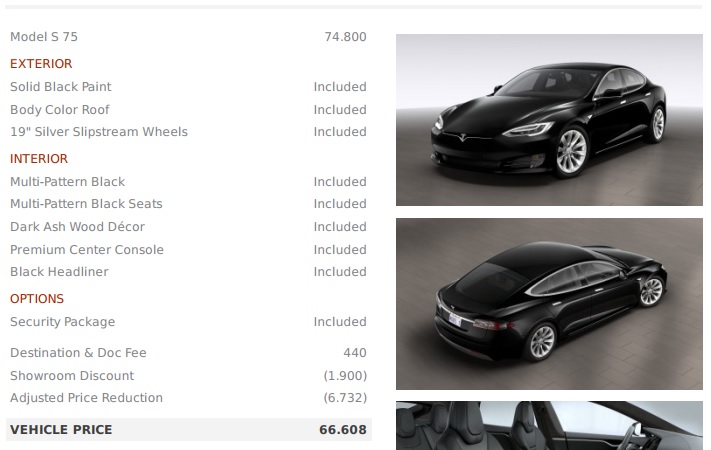
Task: Select the Dark Ash Wood Décor row
Action: [188, 227]
